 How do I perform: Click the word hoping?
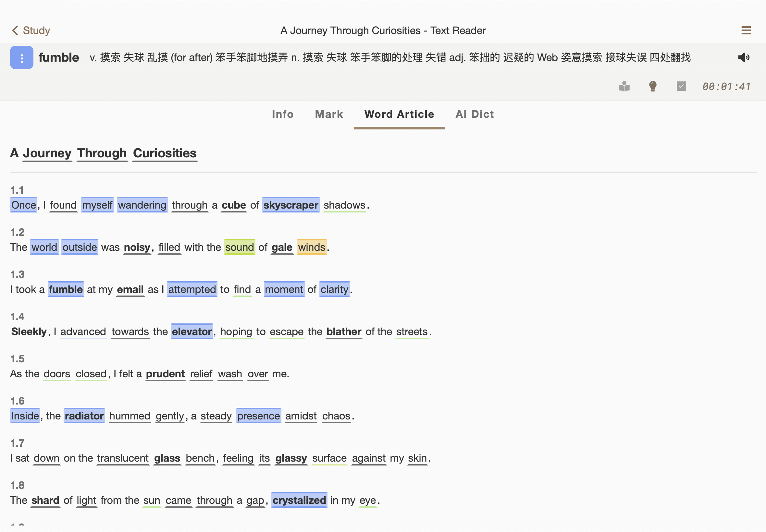click(236, 332)
